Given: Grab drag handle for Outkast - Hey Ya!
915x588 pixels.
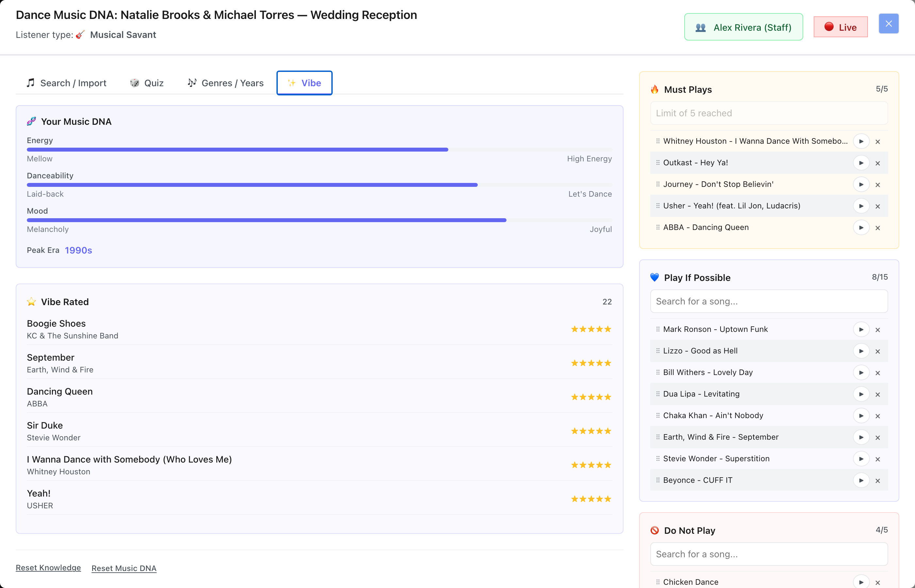Looking at the screenshot, I should point(657,163).
